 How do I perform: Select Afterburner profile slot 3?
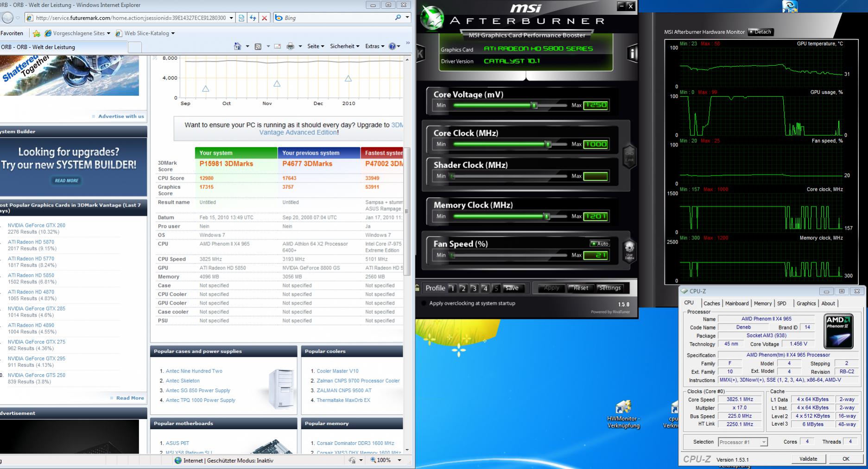[x=474, y=288]
